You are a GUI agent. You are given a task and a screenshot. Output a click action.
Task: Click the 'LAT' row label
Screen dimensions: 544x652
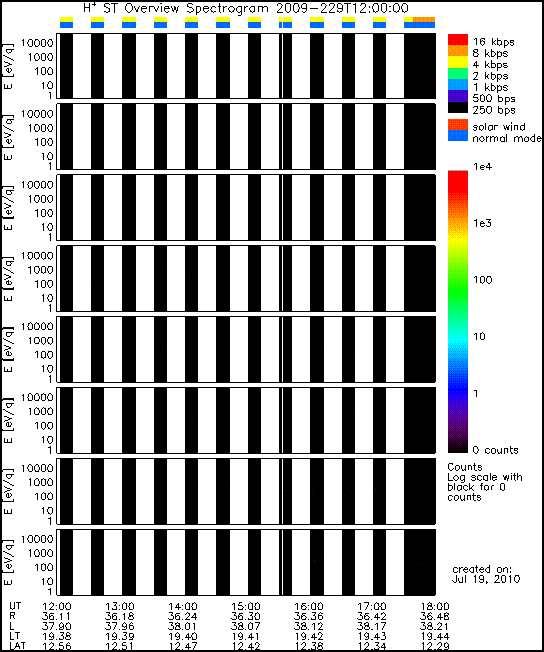pos(17,646)
